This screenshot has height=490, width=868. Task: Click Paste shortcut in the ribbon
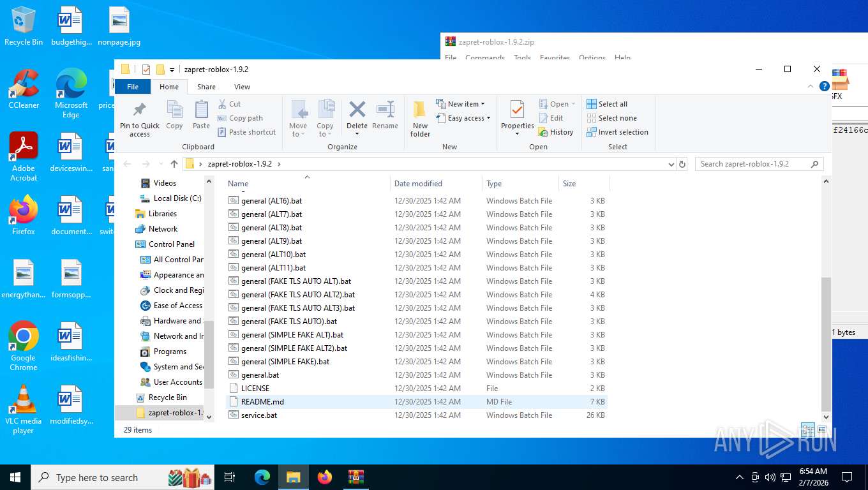point(247,132)
